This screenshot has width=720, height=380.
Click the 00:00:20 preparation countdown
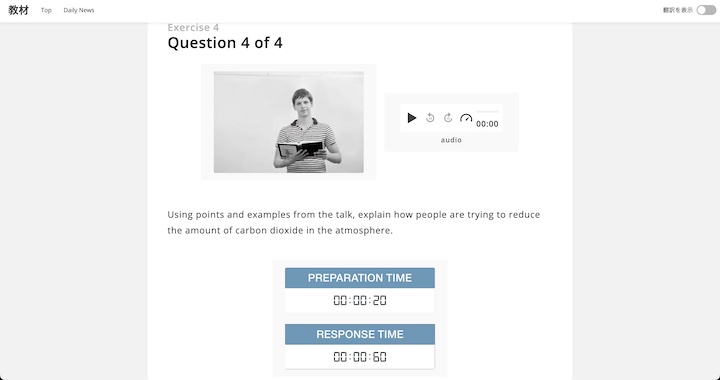[360, 301]
